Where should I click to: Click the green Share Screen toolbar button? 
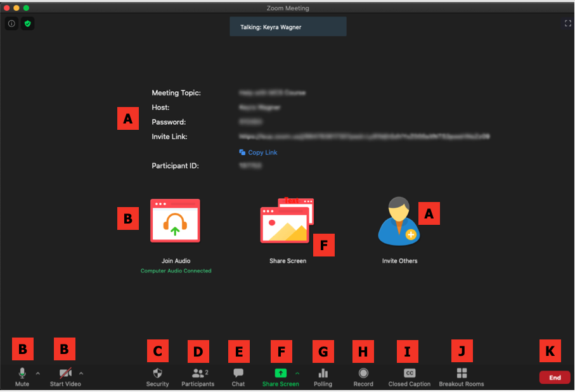coord(281,377)
